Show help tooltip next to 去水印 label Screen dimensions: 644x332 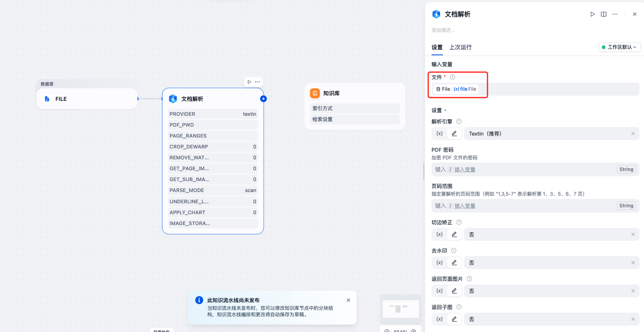[454, 251]
